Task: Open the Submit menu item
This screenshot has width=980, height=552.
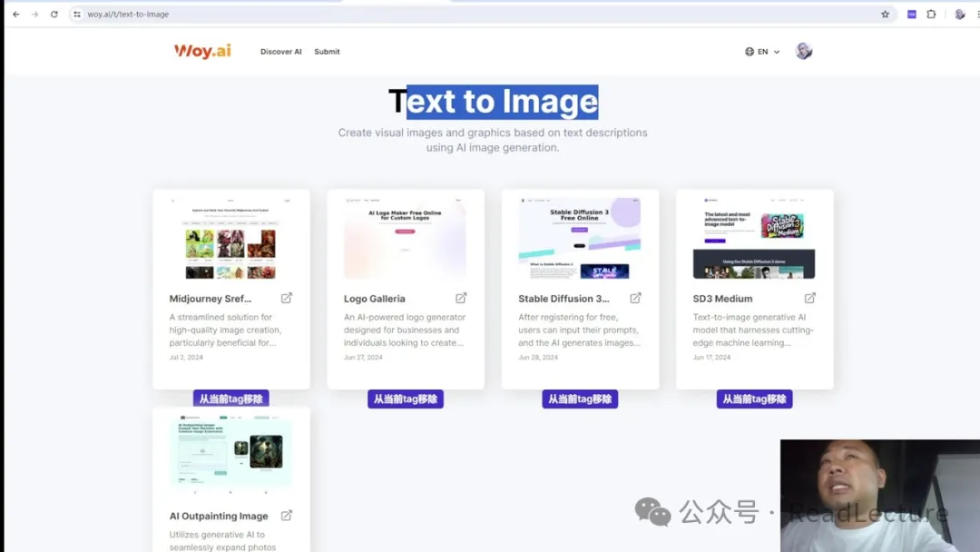Action: [327, 52]
